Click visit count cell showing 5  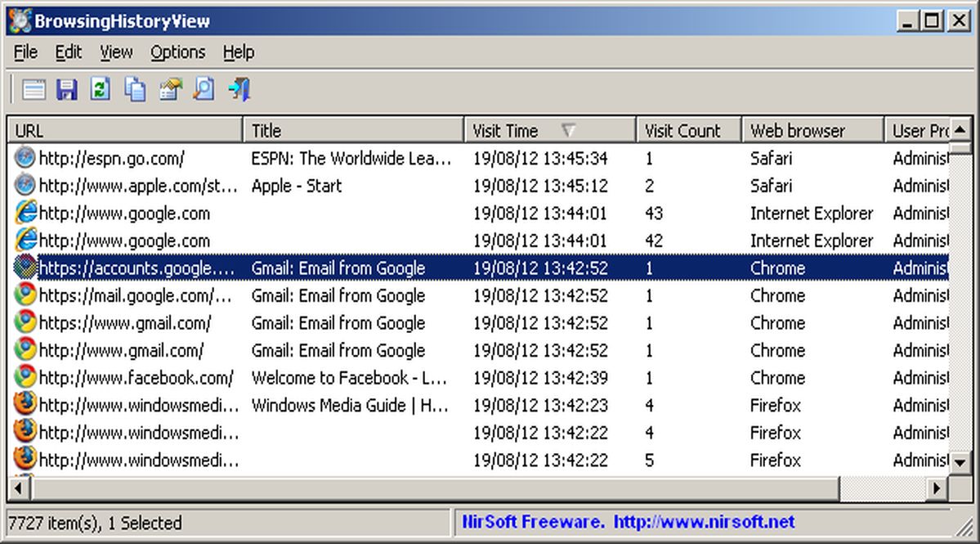tap(649, 461)
